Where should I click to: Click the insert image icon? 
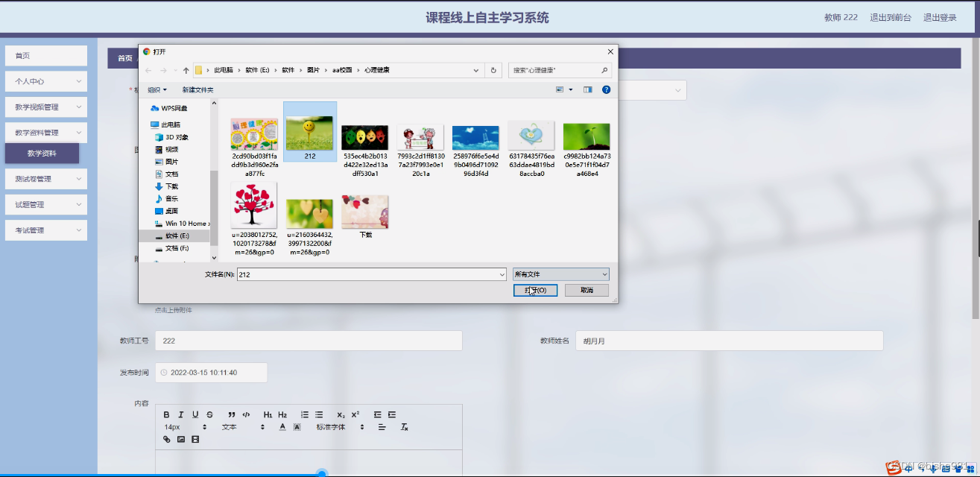click(x=181, y=440)
